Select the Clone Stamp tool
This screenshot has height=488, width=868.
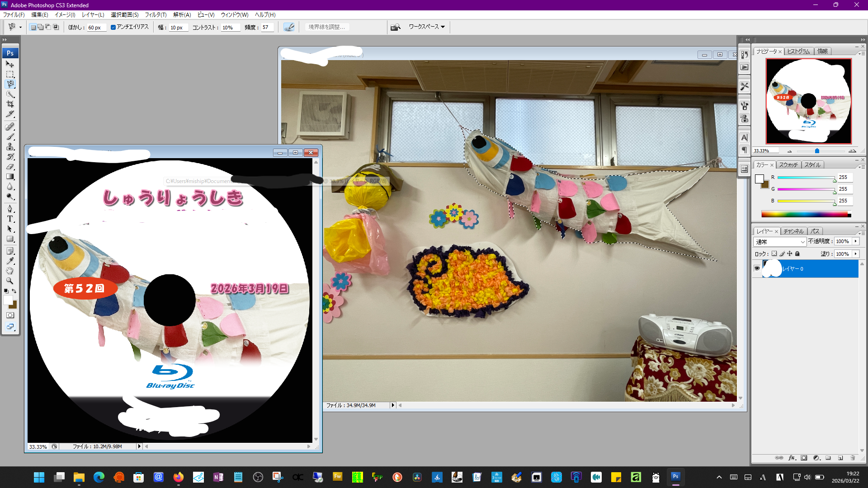10,147
